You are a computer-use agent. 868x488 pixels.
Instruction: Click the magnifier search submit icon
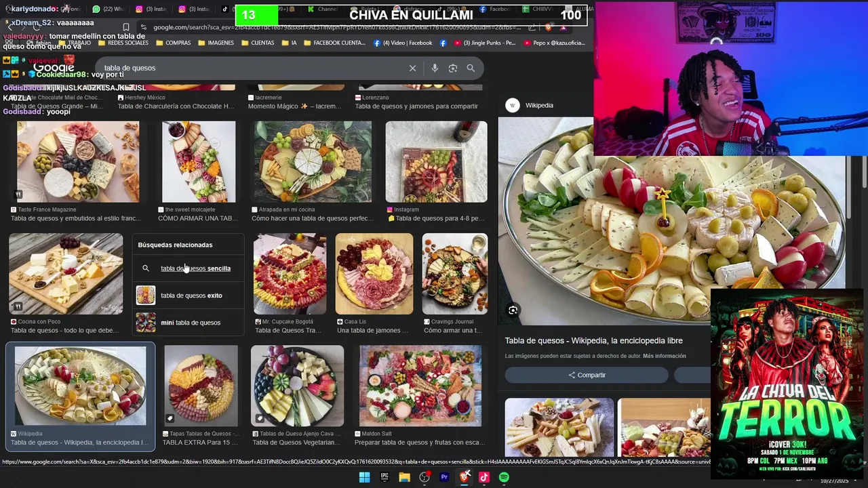click(471, 68)
